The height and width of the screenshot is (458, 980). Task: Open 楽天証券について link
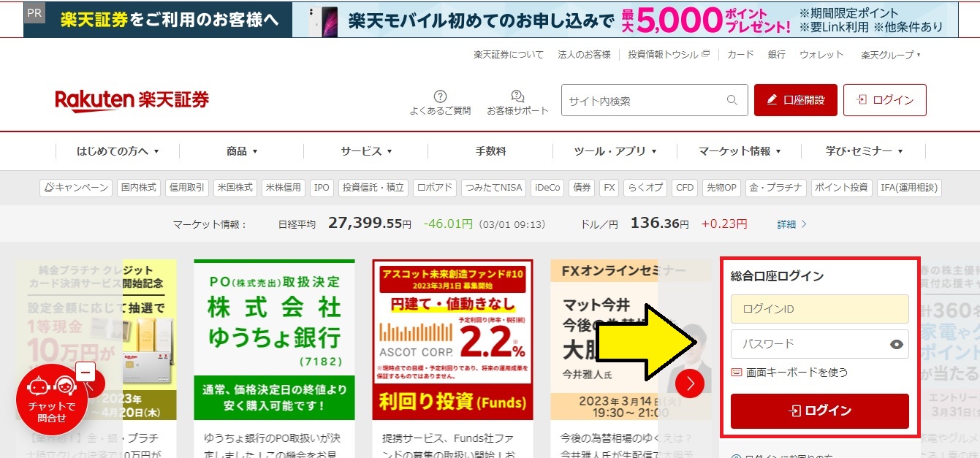click(x=509, y=55)
